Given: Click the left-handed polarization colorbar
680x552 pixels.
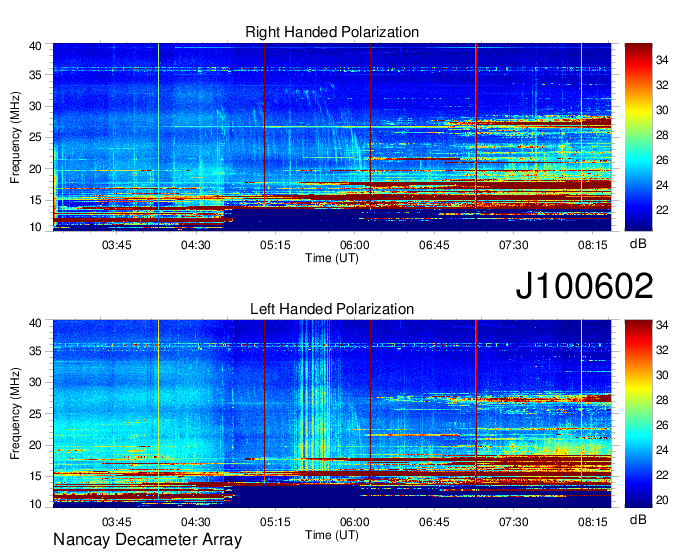Looking at the screenshot, I should [638, 413].
